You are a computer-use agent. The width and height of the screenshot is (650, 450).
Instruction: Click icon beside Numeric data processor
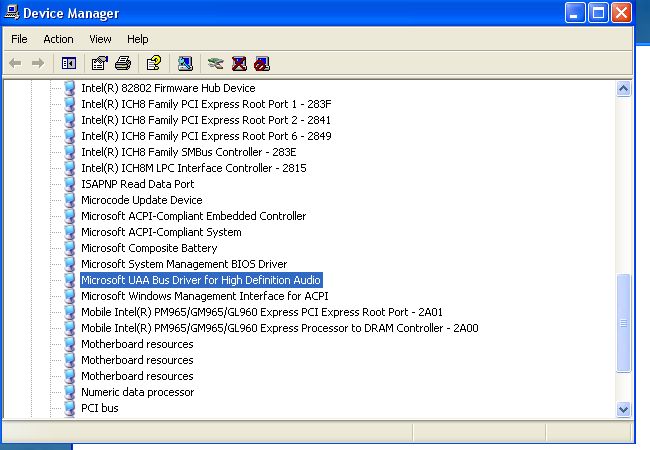(70, 392)
